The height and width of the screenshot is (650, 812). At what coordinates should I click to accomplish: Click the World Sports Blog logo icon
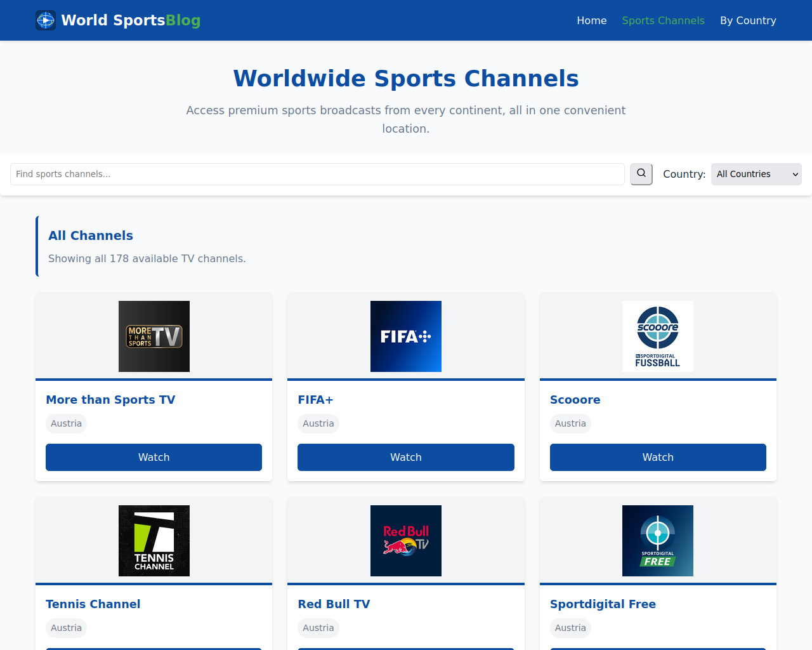coord(46,20)
